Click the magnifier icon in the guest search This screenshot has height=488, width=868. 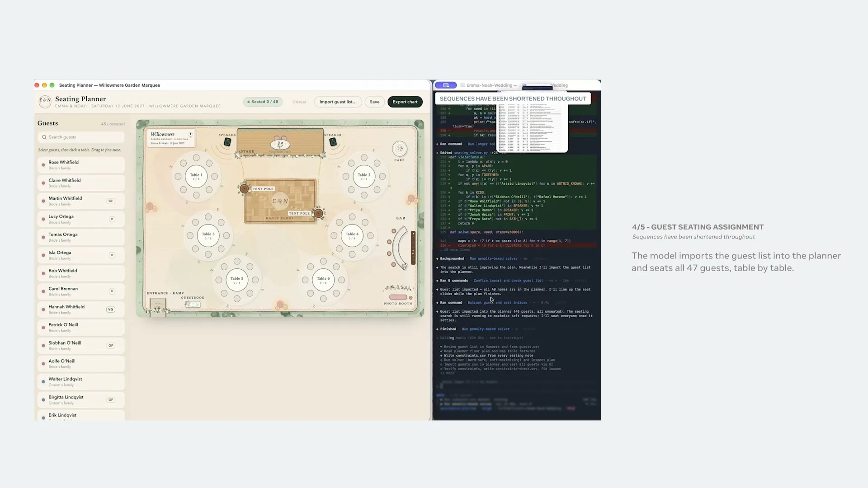coord(44,137)
